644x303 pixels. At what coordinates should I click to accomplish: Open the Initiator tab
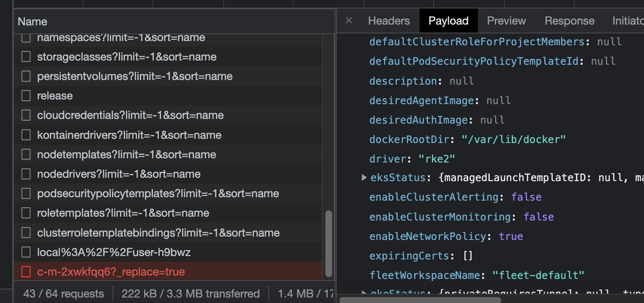coord(628,21)
